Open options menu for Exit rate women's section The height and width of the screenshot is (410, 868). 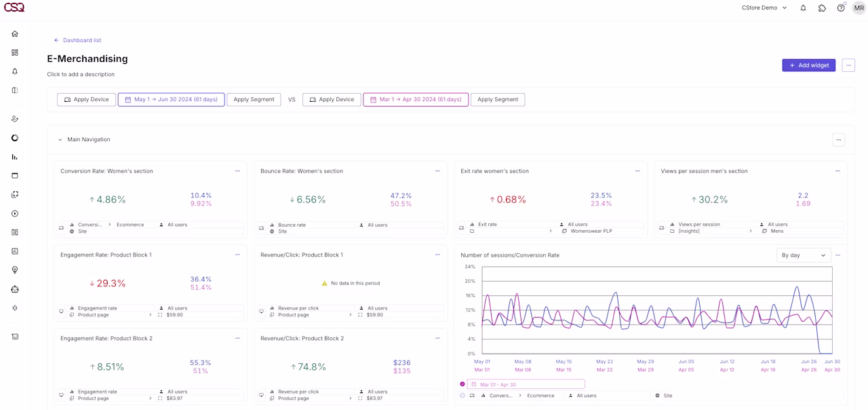click(x=637, y=171)
